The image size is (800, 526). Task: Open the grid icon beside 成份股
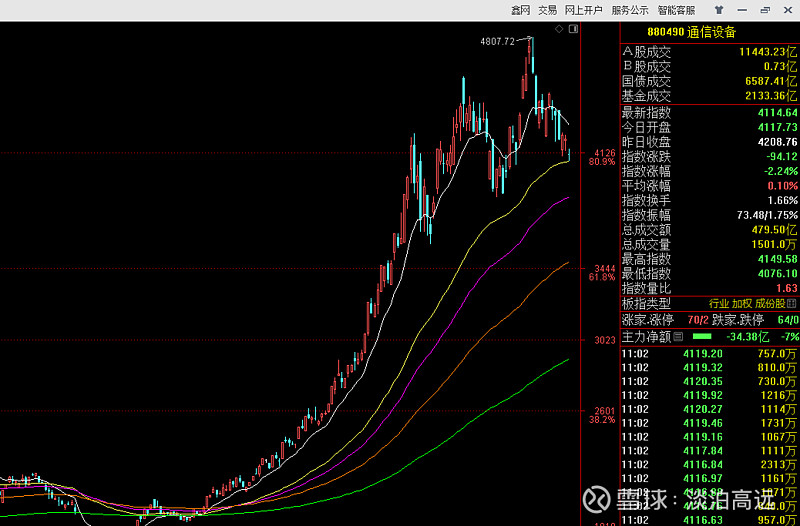click(x=791, y=304)
